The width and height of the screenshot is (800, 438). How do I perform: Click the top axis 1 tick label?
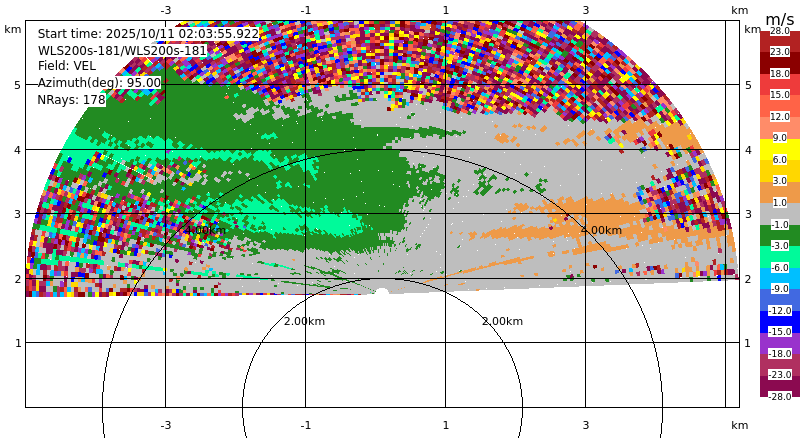(445, 10)
